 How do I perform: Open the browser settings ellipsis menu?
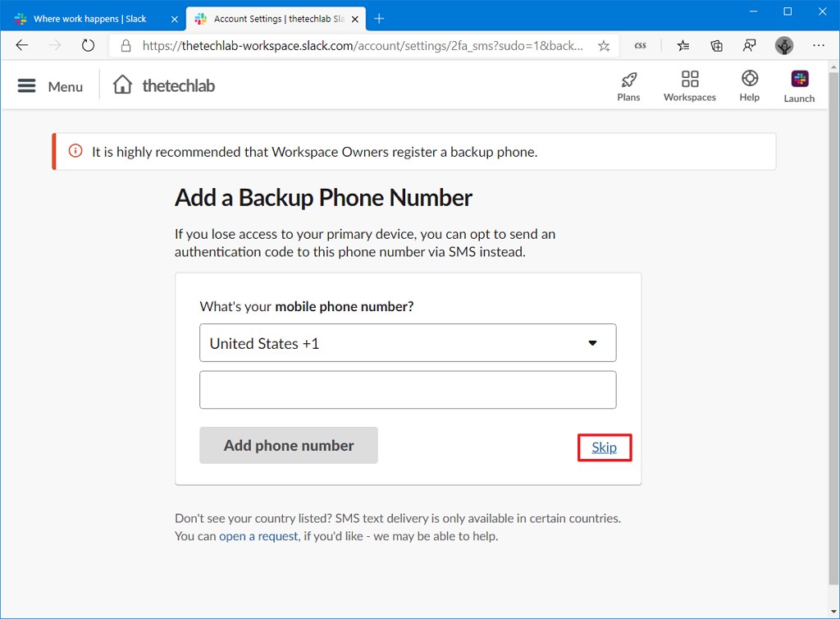[819, 46]
